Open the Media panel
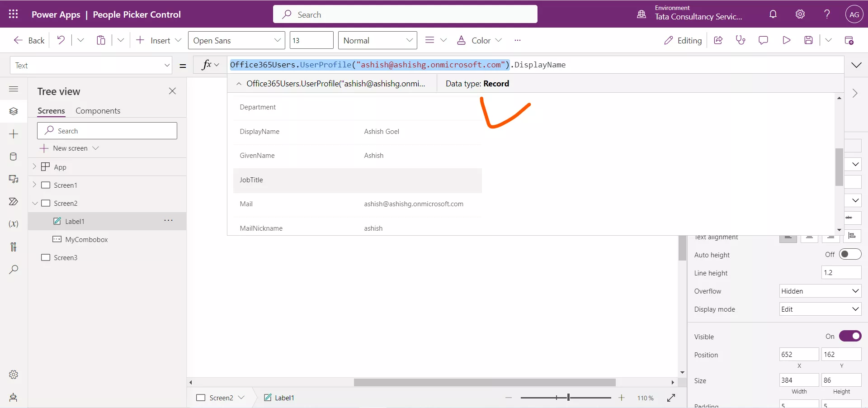This screenshot has width=868, height=408. (x=14, y=180)
